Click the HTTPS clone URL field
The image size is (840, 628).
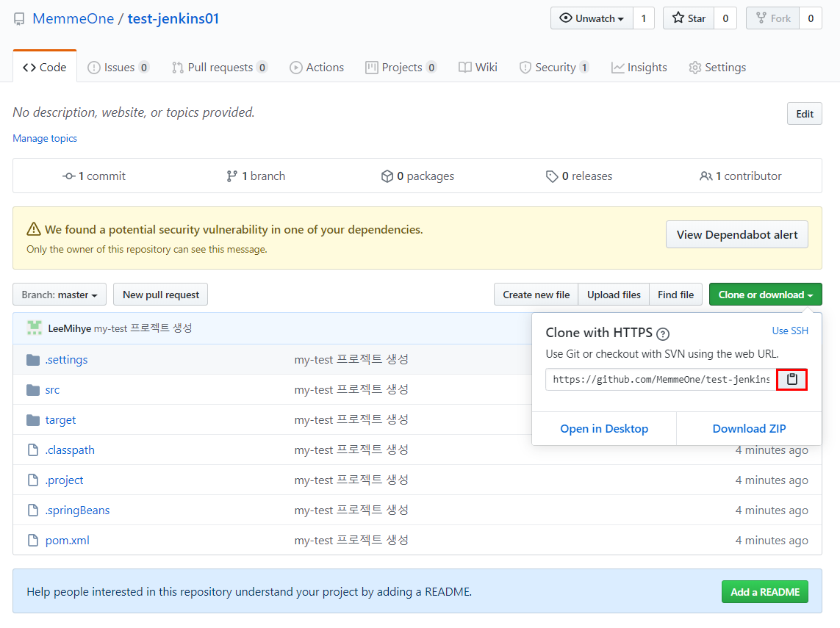pyautogui.click(x=661, y=380)
